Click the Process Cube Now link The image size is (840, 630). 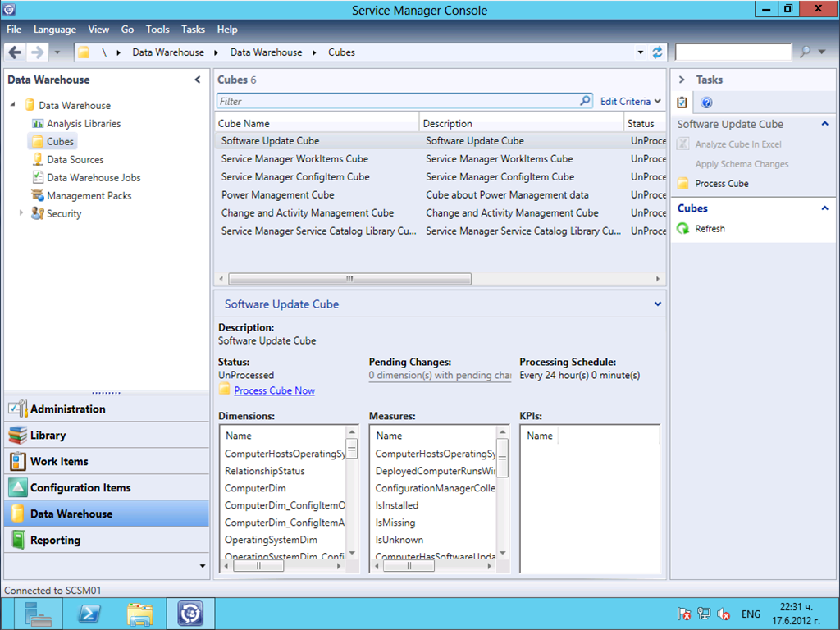[274, 391]
